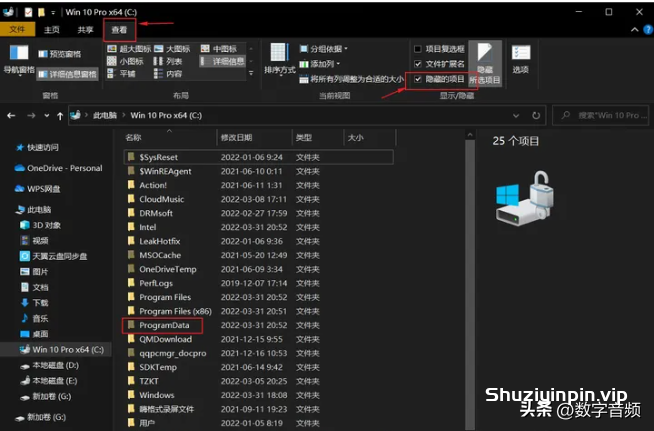Choose 列表 layout
The height and width of the screenshot is (431, 654).
(x=168, y=61)
